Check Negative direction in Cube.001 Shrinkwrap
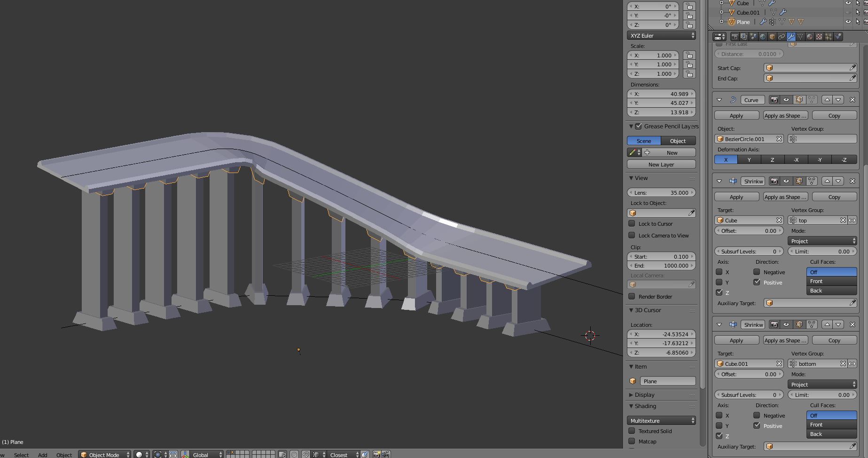The height and width of the screenshot is (458, 868). coord(757,415)
